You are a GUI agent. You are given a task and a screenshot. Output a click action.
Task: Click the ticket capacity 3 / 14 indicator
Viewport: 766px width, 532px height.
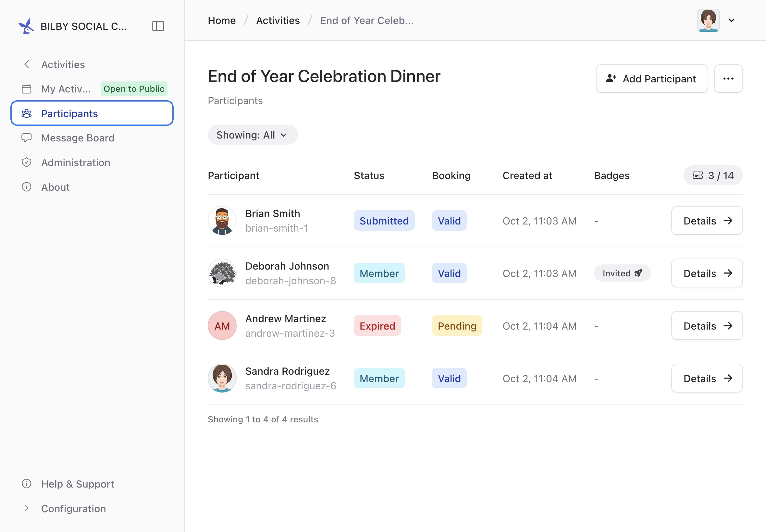[x=713, y=175]
